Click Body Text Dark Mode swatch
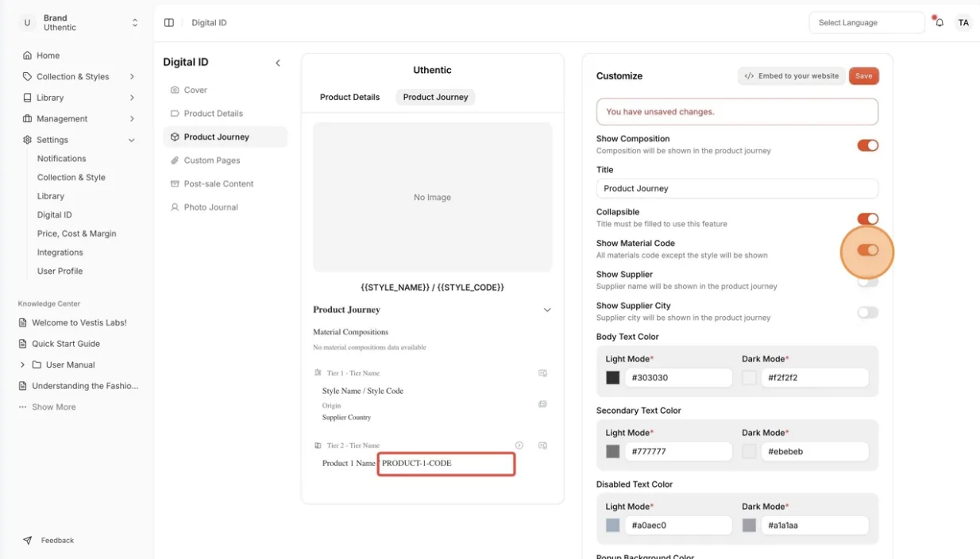This screenshot has height=559, width=980. pos(749,378)
